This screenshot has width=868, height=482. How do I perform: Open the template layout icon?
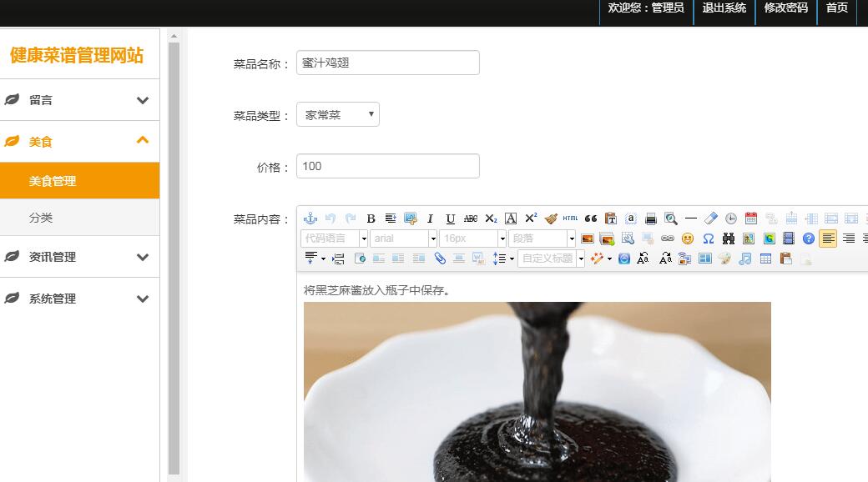[x=704, y=259]
